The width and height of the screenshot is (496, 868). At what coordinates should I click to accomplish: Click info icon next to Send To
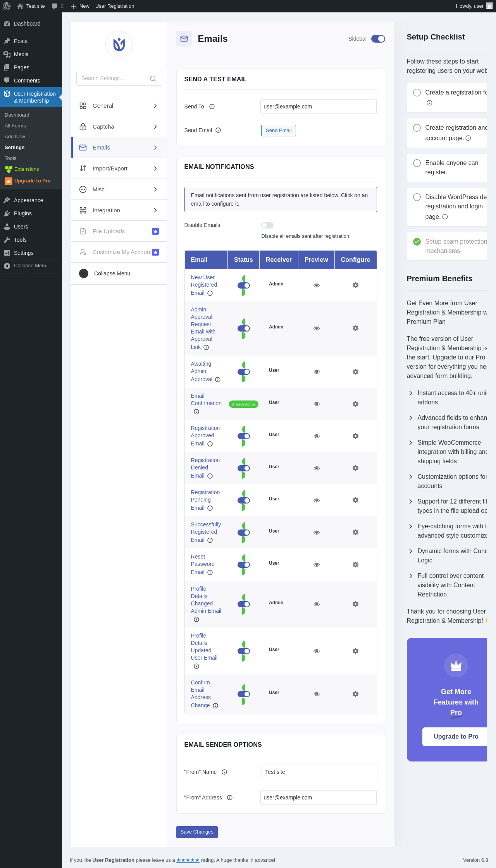(x=212, y=107)
